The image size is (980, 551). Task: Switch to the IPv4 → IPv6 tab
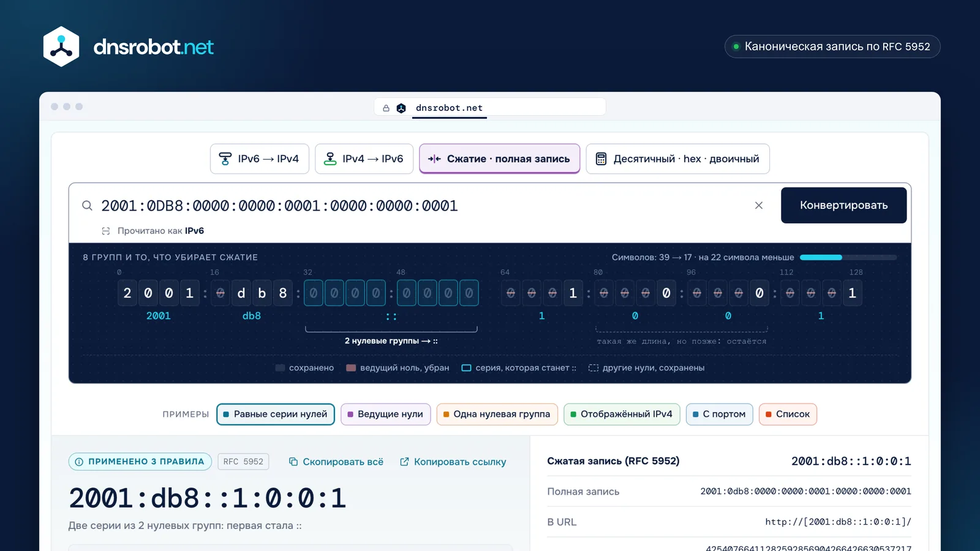364,159
